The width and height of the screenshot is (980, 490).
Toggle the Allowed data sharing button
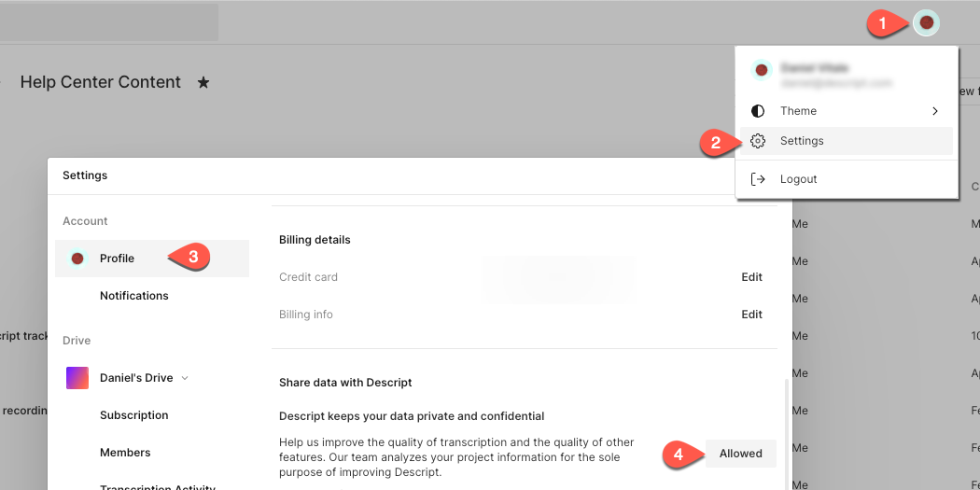pos(741,454)
